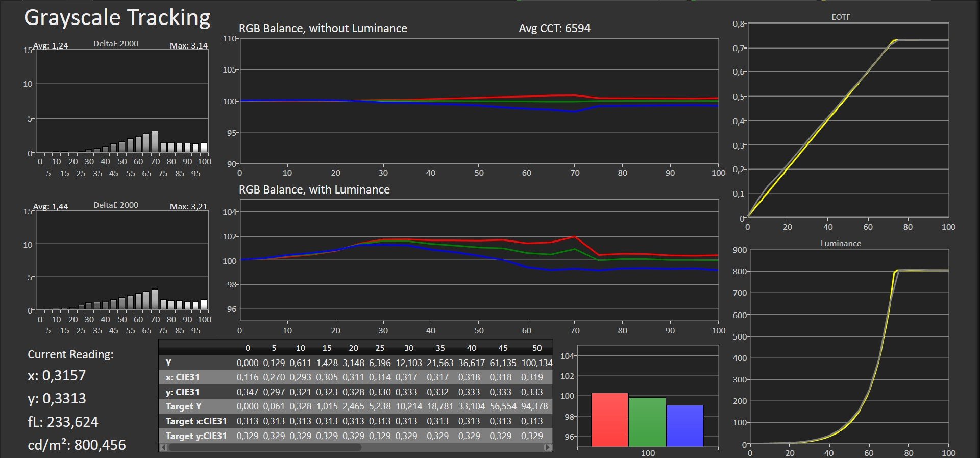This screenshot has width=980, height=458.
Task: Select the EOTF chart
Action: pos(847,120)
